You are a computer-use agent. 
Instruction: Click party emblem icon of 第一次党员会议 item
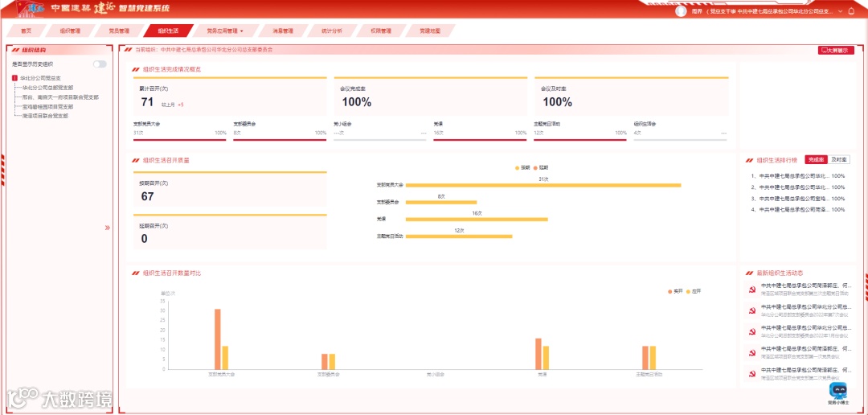pyautogui.click(x=751, y=352)
